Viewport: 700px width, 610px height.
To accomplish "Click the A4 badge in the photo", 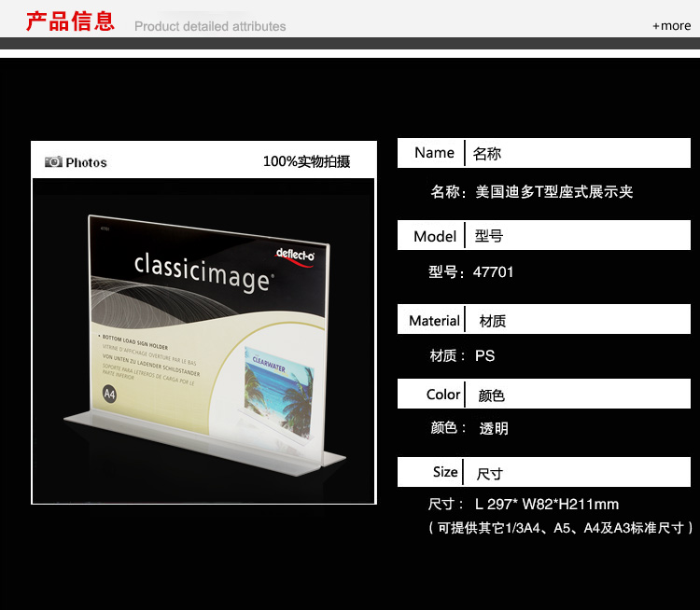I will click(x=110, y=394).
